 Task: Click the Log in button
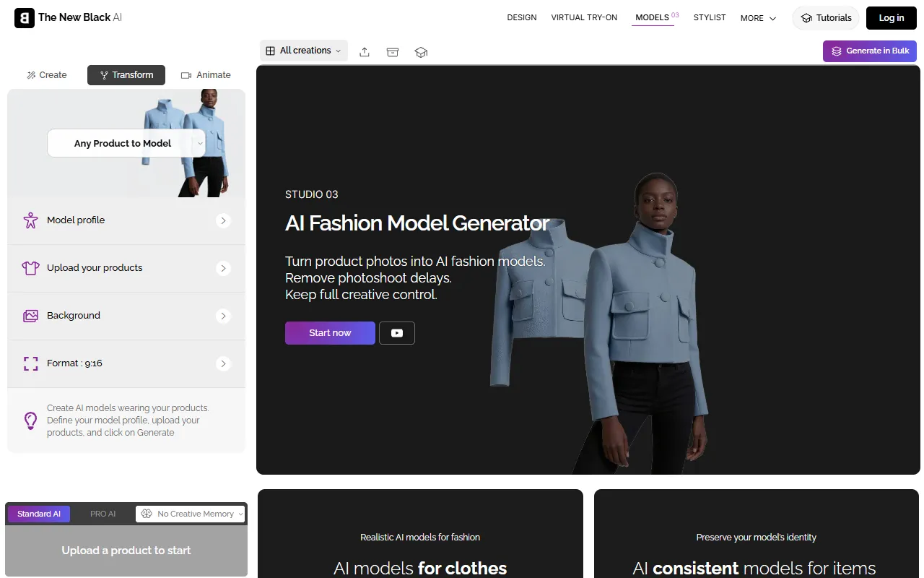pos(891,18)
